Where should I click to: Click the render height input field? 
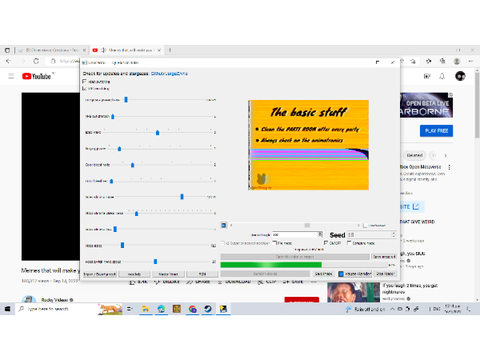pos(295,235)
